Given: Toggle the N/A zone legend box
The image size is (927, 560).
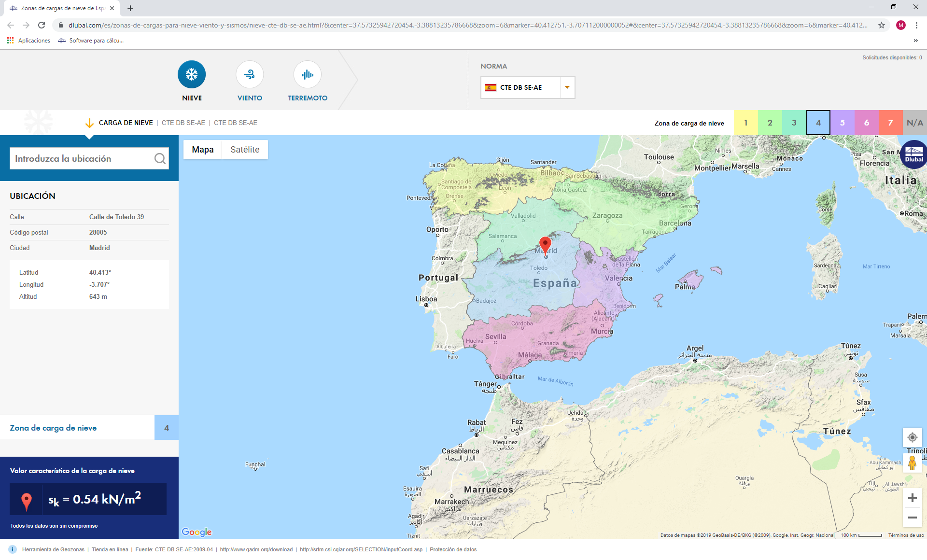Looking at the screenshot, I should (x=914, y=123).
